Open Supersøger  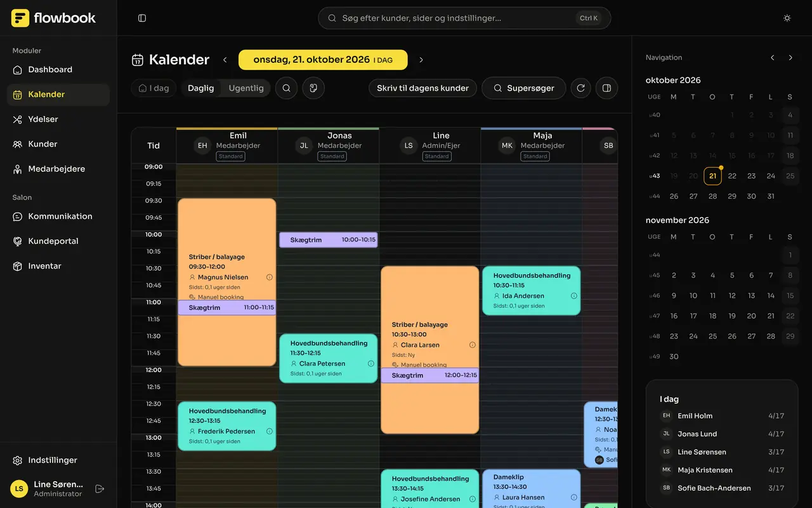(523, 88)
